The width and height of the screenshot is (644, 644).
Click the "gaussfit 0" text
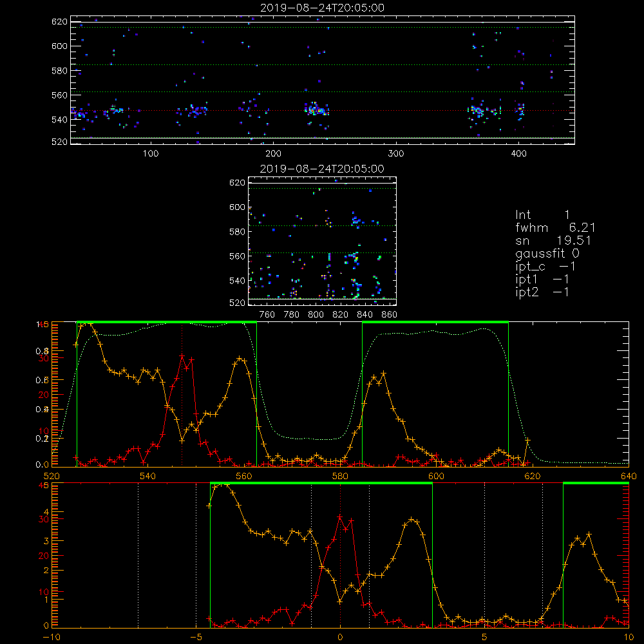tap(547, 254)
